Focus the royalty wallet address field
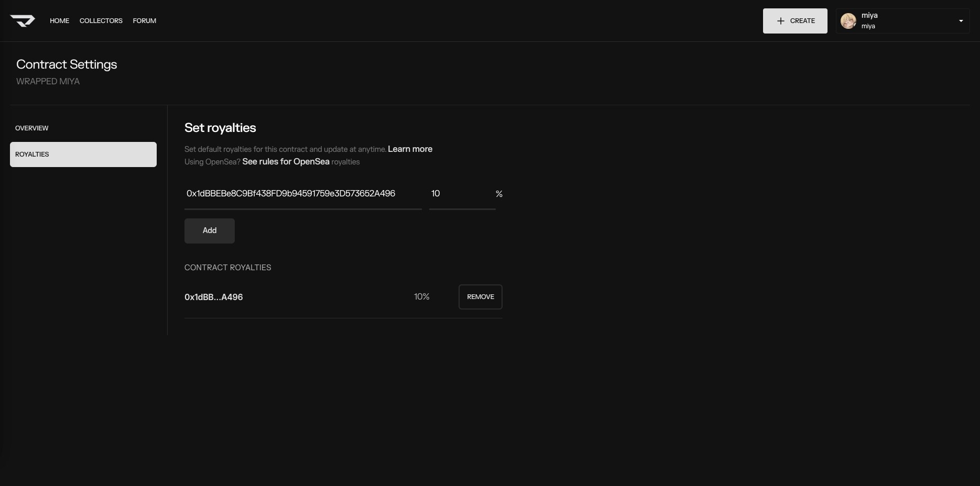This screenshot has height=486, width=980. (302, 194)
